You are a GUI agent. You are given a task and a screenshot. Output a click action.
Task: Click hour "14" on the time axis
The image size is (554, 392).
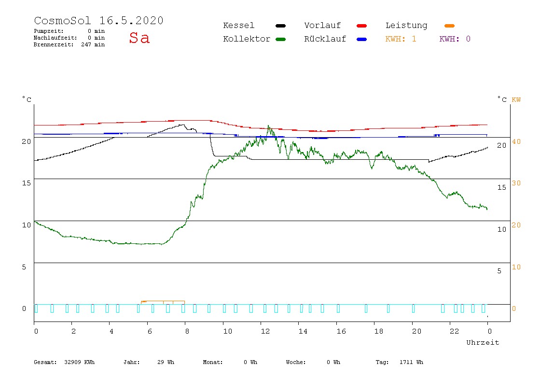[303, 331]
